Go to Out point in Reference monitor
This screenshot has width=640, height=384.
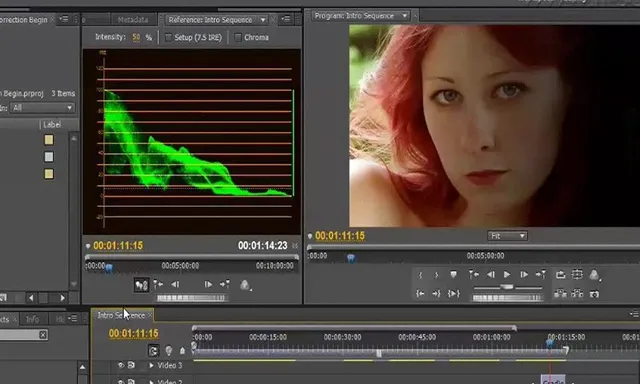click(x=224, y=284)
